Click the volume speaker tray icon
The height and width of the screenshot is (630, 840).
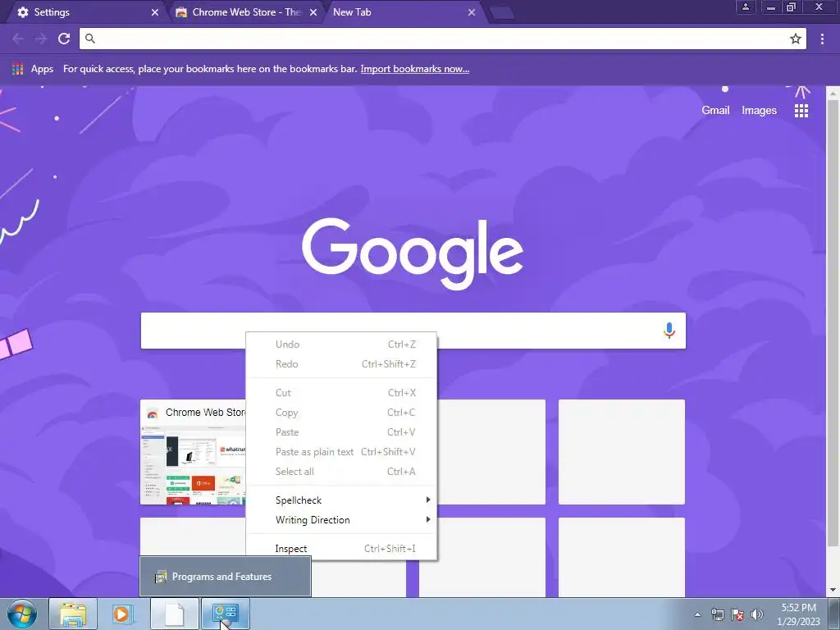[x=756, y=614]
